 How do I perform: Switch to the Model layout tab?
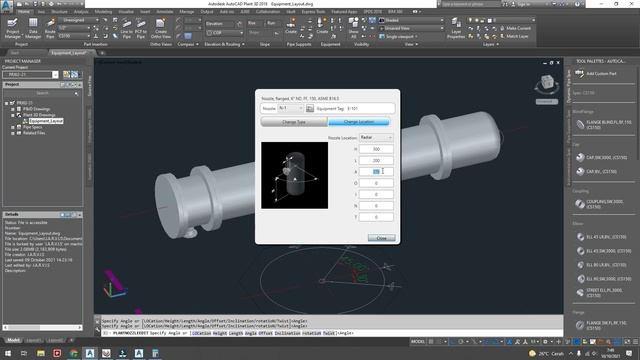[13, 340]
